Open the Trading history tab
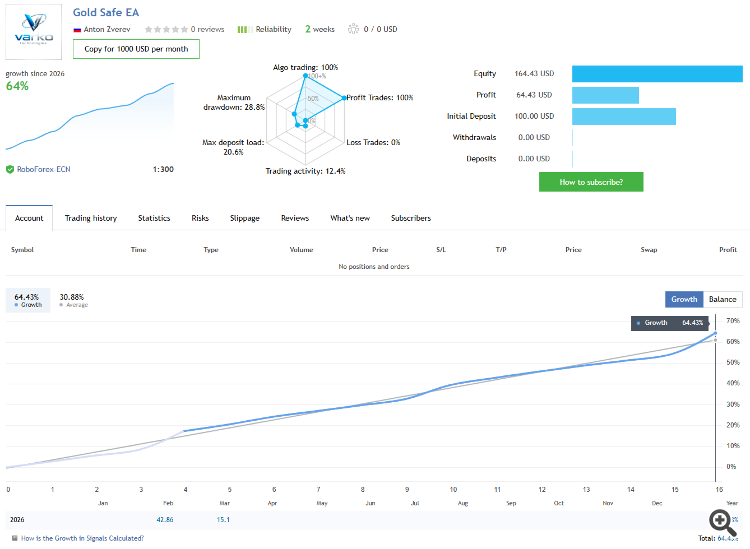Image resolution: width=750 pixels, height=549 pixels. point(91,218)
